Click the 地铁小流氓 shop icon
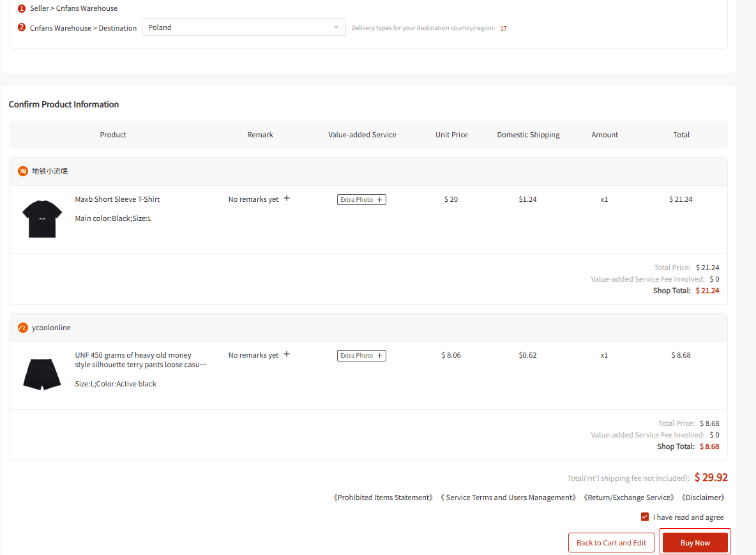The height and width of the screenshot is (555, 756). (22, 171)
